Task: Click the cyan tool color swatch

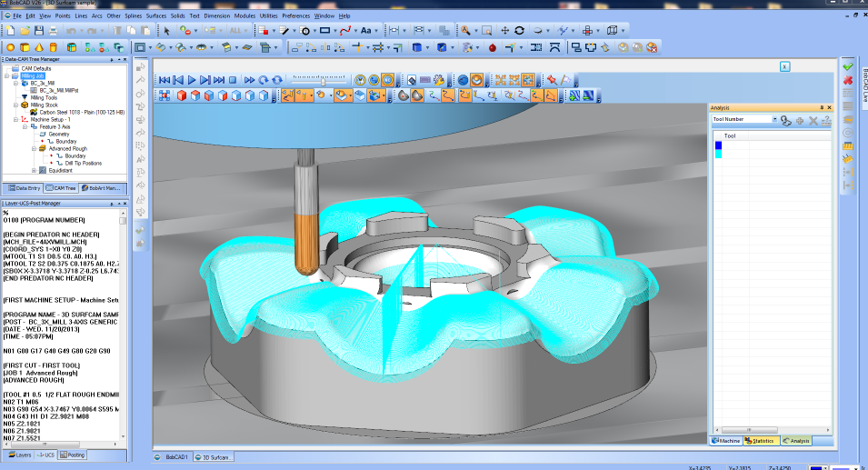Action: pyautogui.click(x=718, y=155)
